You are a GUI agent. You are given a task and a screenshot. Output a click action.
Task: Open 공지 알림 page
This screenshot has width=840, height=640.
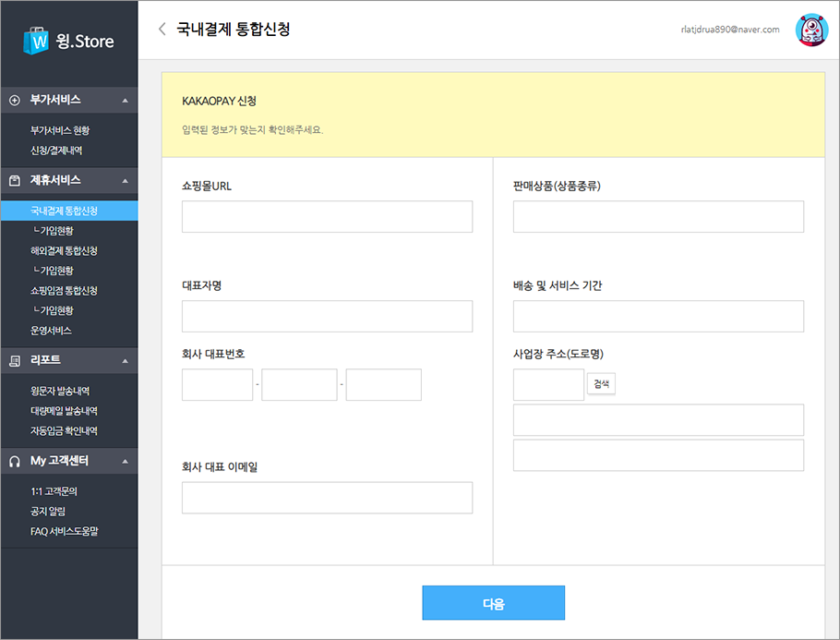click(x=48, y=512)
